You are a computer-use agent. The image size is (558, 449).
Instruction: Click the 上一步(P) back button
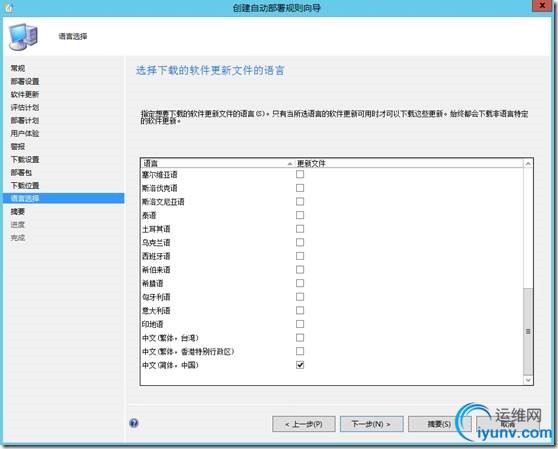[x=304, y=424]
